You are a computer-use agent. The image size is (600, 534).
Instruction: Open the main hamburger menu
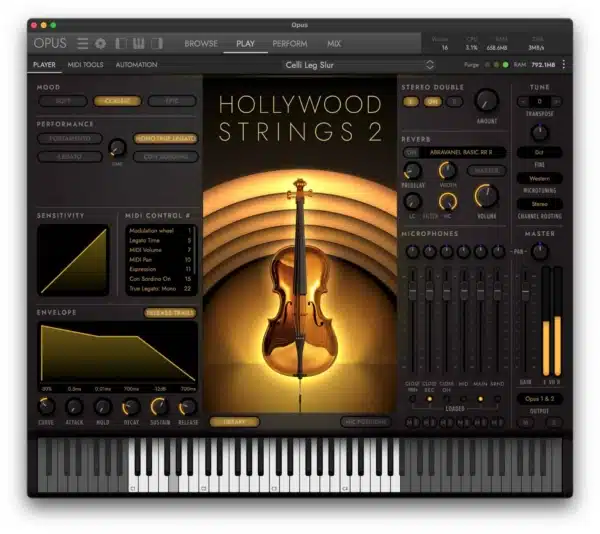pos(82,44)
